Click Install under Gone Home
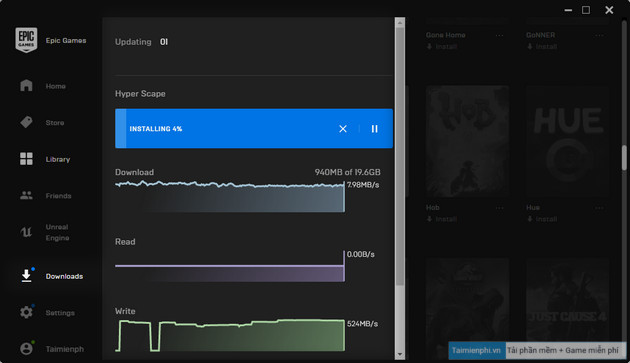The image size is (630, 363). coord(442,47)
